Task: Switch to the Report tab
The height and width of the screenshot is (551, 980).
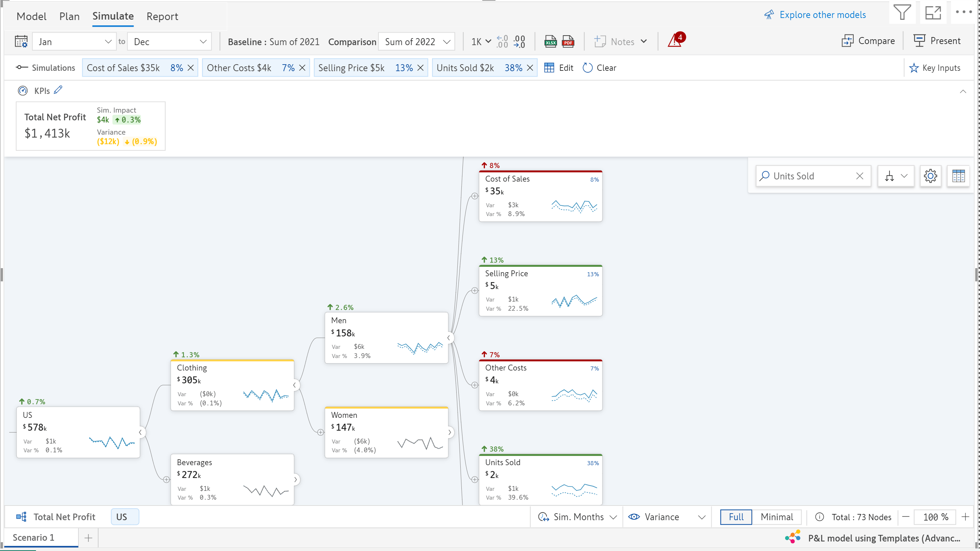Action: (x=162, y=17)
